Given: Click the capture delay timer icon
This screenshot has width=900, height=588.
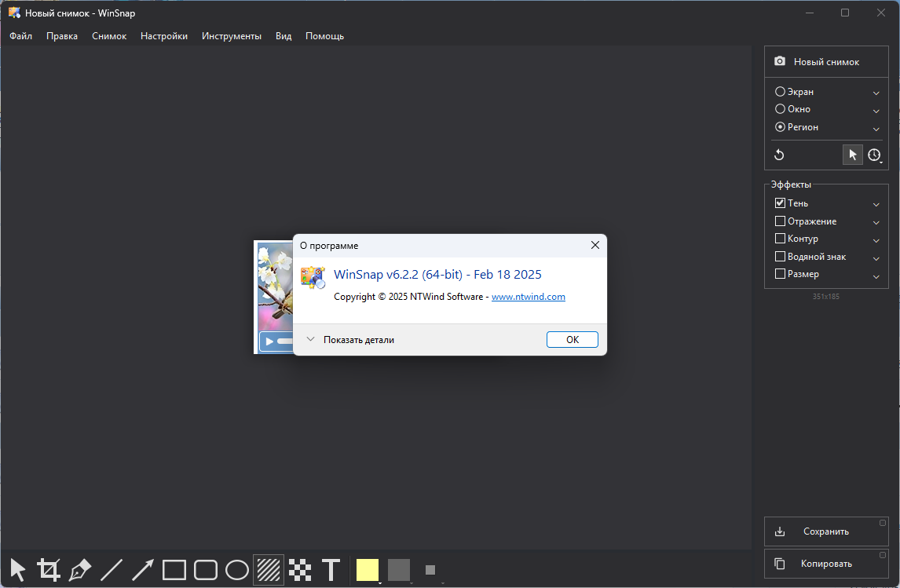Looking at the screenshot, I should (x=874, y=155).
